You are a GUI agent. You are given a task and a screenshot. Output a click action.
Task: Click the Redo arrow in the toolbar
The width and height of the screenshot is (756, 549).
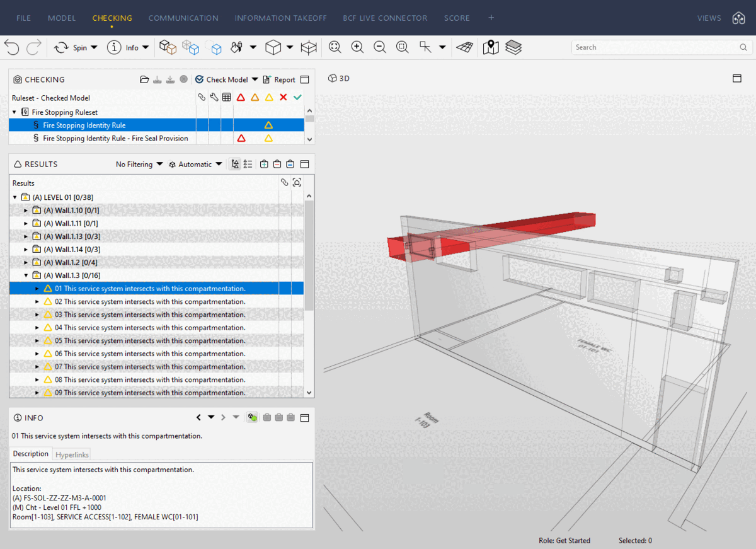click(34, 47)
